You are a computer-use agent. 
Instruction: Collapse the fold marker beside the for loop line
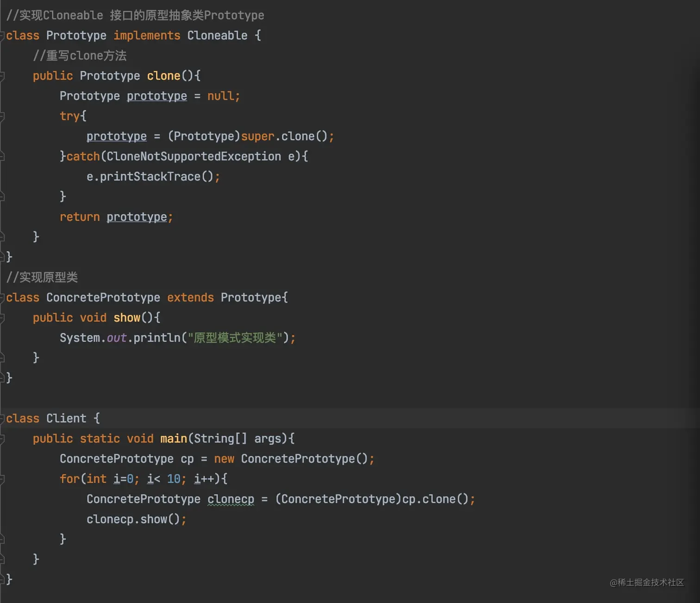click(x=2, y=479)
